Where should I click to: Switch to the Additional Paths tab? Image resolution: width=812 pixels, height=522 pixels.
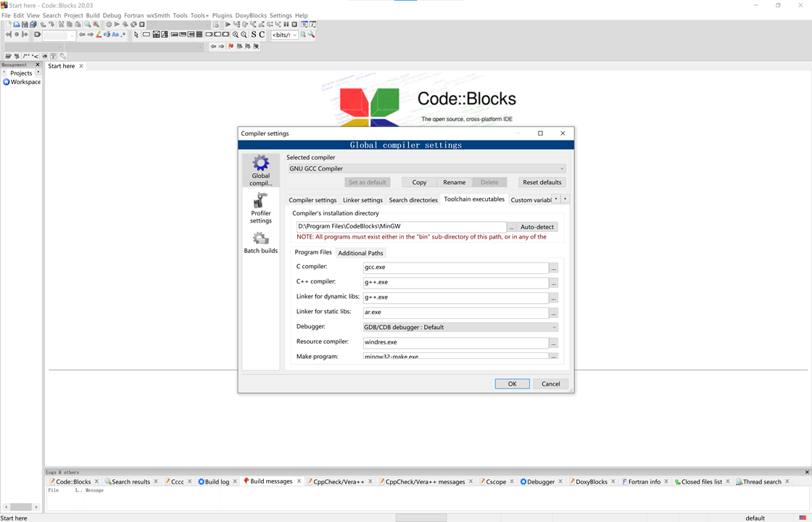point(360,253)
